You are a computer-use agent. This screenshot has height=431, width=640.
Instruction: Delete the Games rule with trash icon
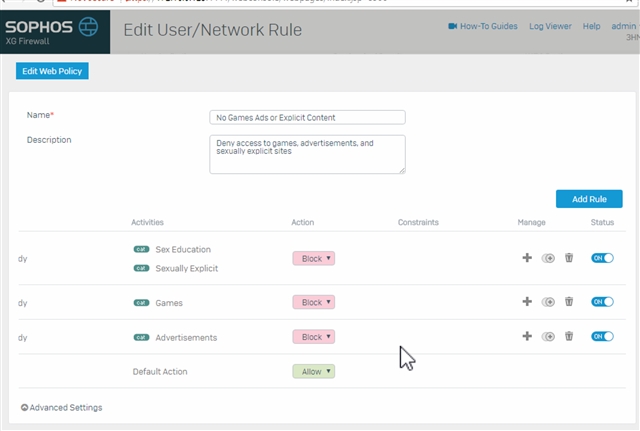coord(569,302)
